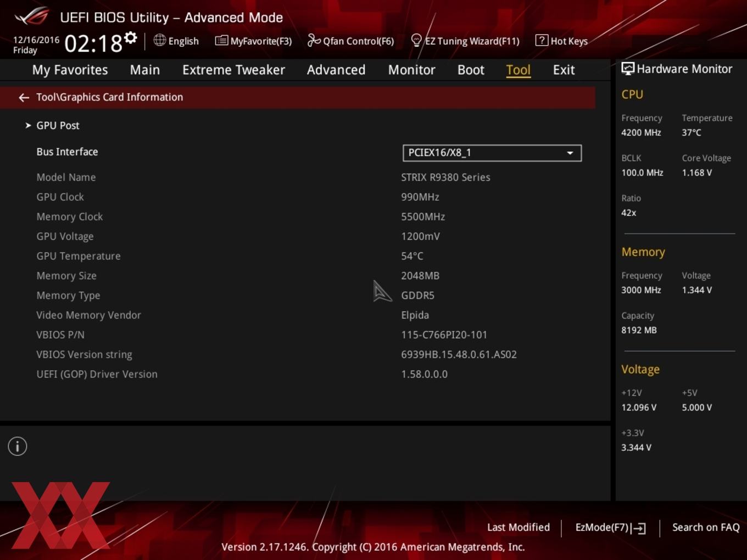
Task: Click the Memory Clock label
Action: (x=69, y=217)
